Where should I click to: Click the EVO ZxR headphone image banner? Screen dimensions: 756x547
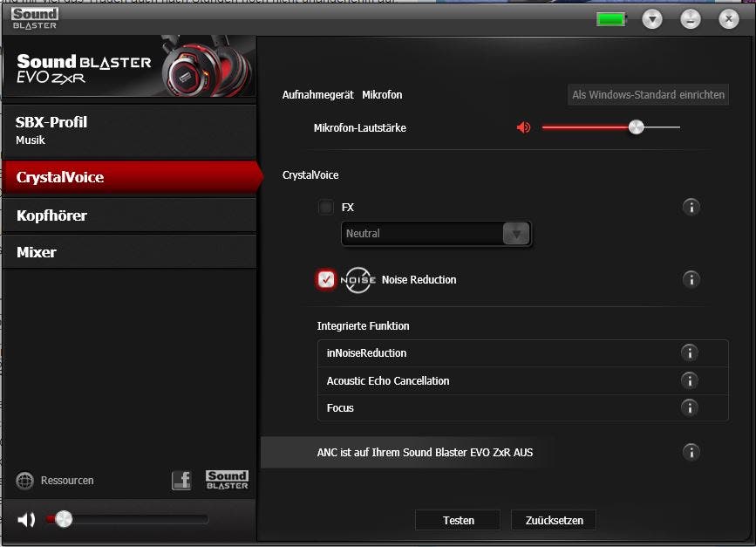tap(129, 66)
